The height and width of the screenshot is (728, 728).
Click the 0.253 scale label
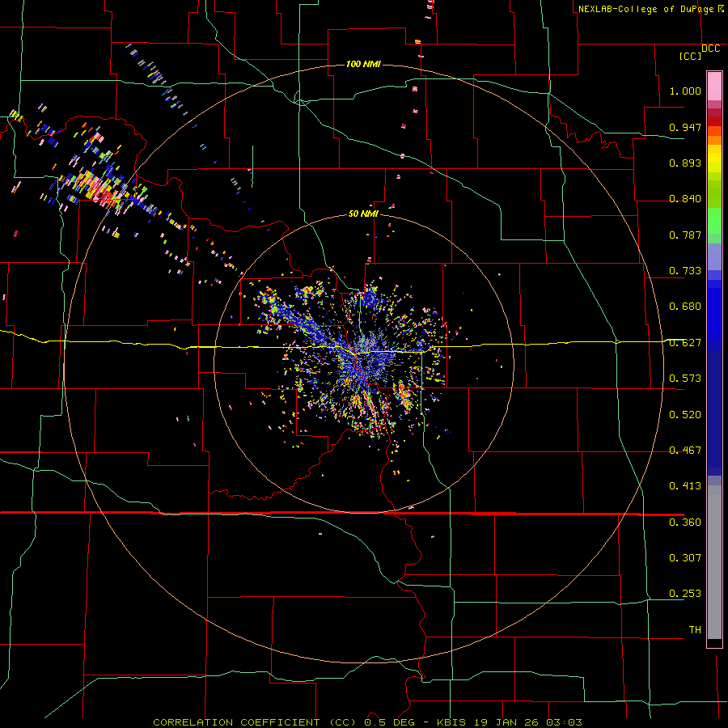pos(685,594)
